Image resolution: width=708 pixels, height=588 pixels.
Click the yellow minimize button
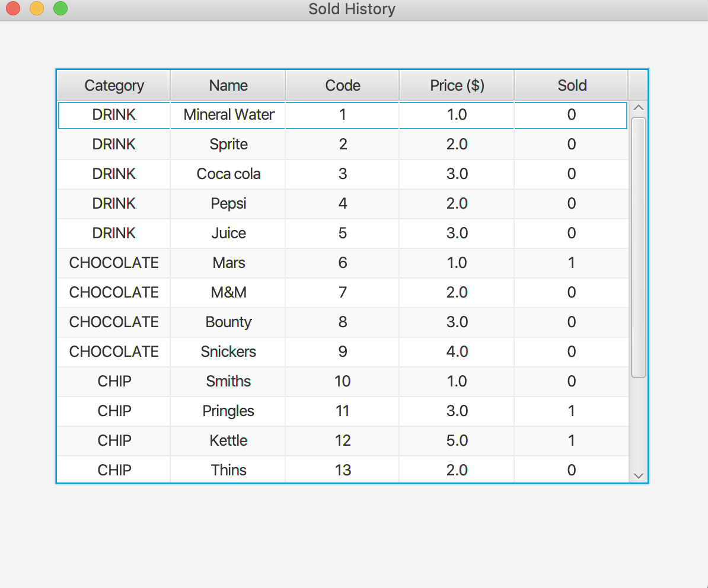click(x=36, y=9)
